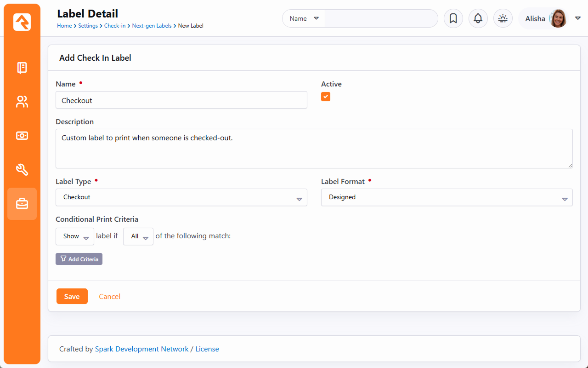588x368 pixels.
Task: Go to Next-gen Labels breadcrumb
Action: (152, 26)
